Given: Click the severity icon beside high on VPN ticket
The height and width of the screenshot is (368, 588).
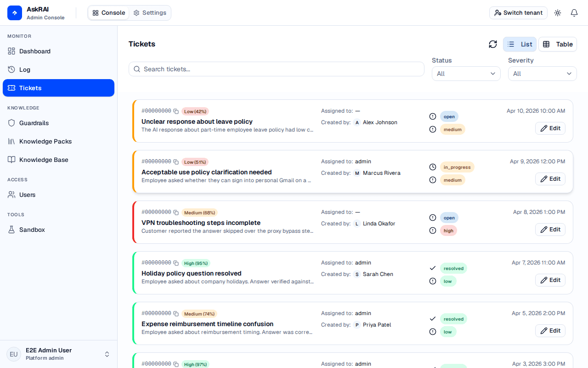Looking at the screenshot, I should (x=433, y=230).
